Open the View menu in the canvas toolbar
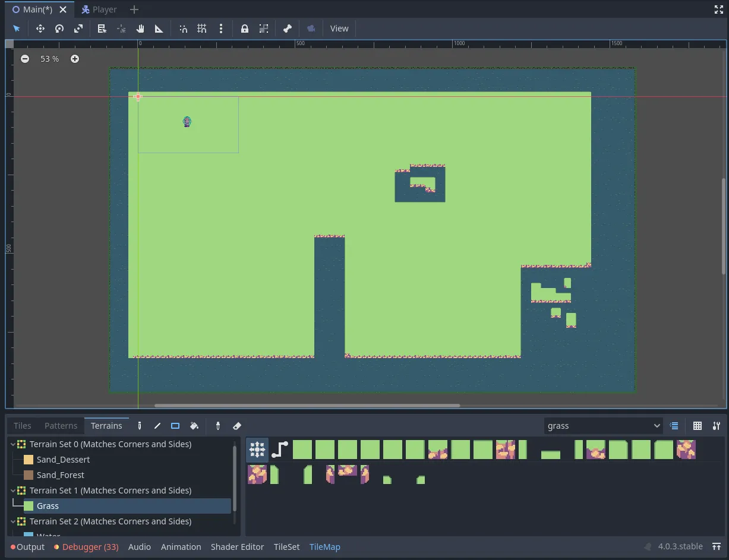Image resolution: width=729 pixels, height=560 pixels. click(x=339, y=29)
